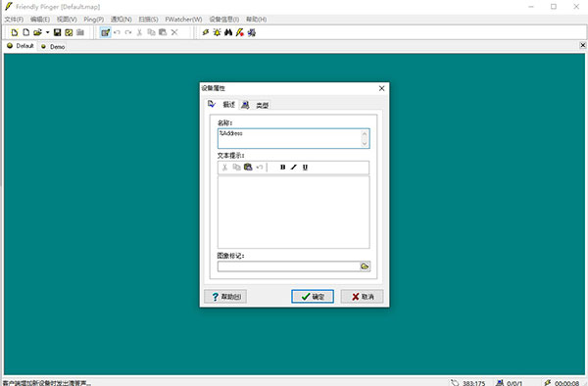Toggle underline formatting in hint editor
This screenshot has width=588, height=386.
tap(305, 168)
